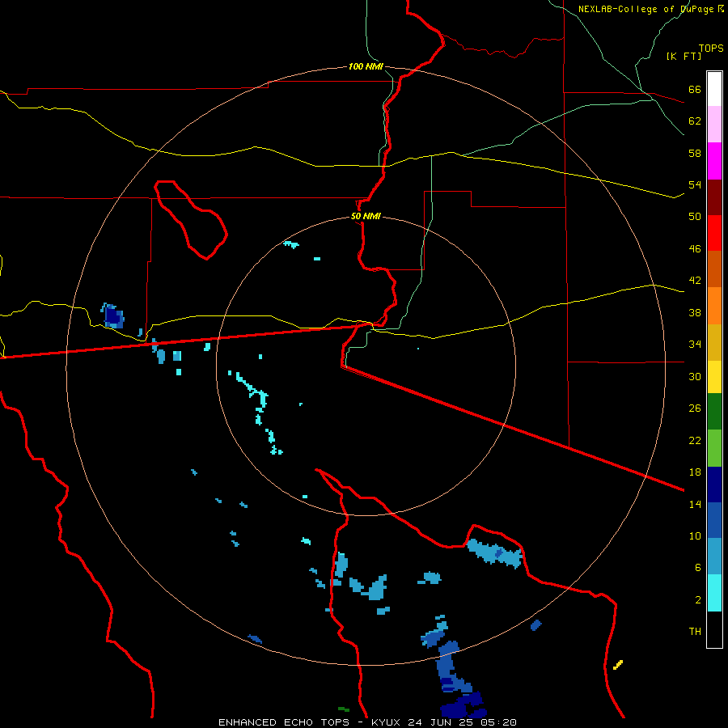Click the dark green 26-30 kft swatch
Image resolution: width=728 pixels, height=728 pixels.
[x=714, y=412]
